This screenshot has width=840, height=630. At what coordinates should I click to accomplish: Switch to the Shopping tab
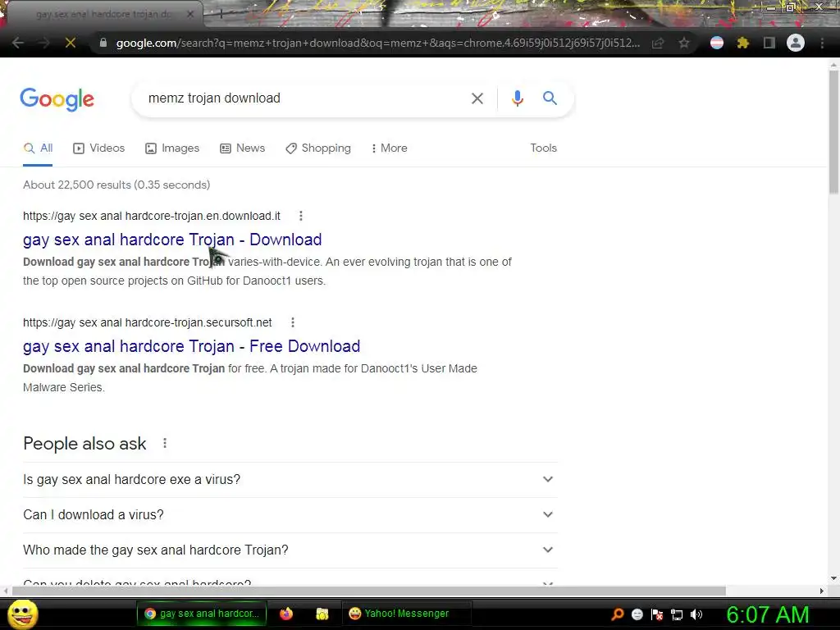point(318,148)
